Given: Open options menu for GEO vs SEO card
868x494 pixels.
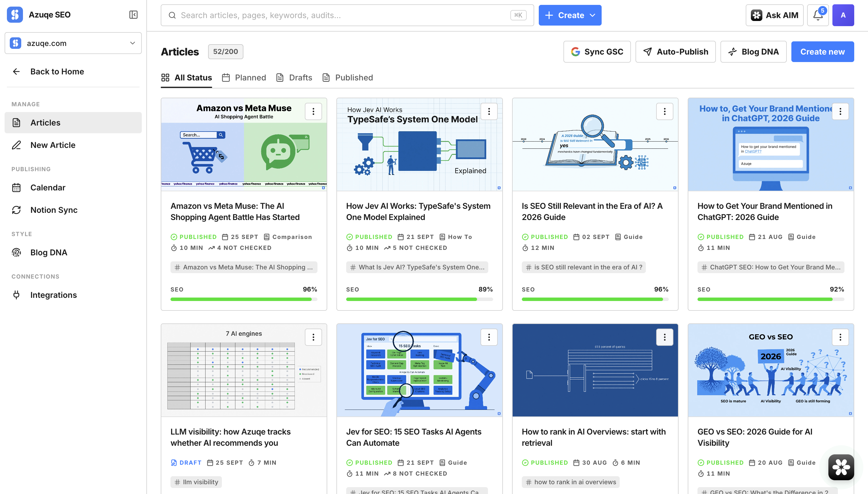Looking at the screenshot, I should point(840,337).
